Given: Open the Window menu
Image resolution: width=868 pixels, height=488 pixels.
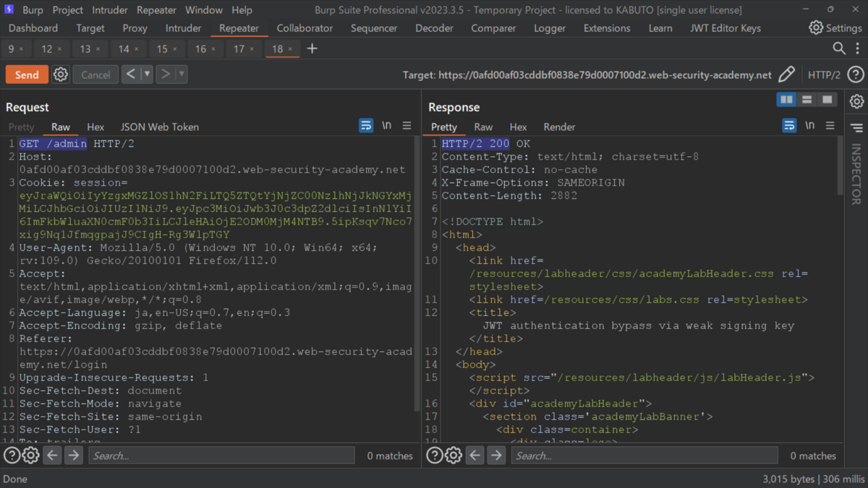Looking at the screenshot, I should (204, 10).
